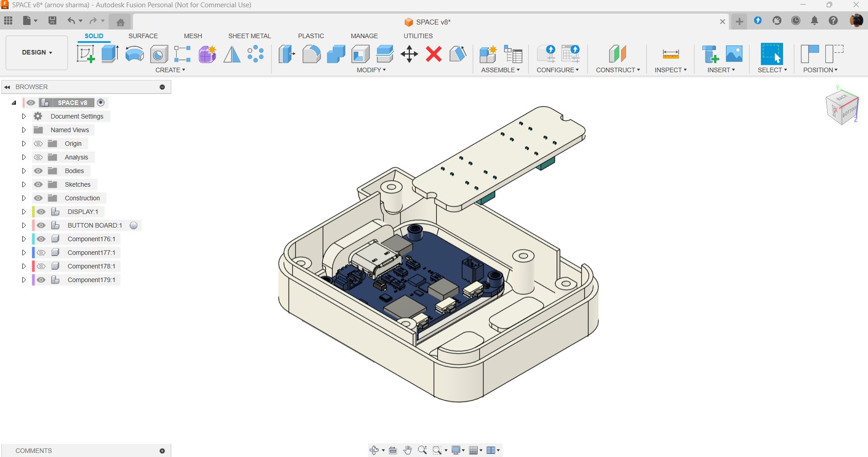Open the Measure tool under Inspect

pyautogui.click(x=670, y=54)
